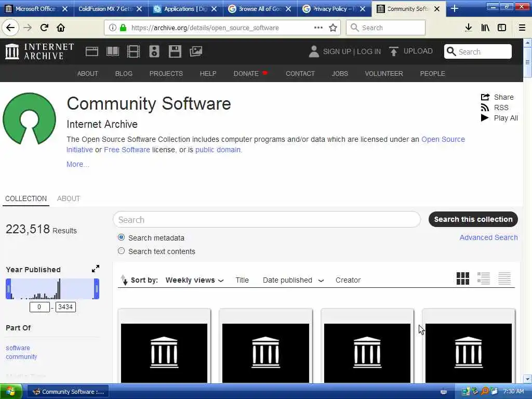532x399 pixels.
Task: Switch to tile grid view icon
Action: click(x=463, y=278)
